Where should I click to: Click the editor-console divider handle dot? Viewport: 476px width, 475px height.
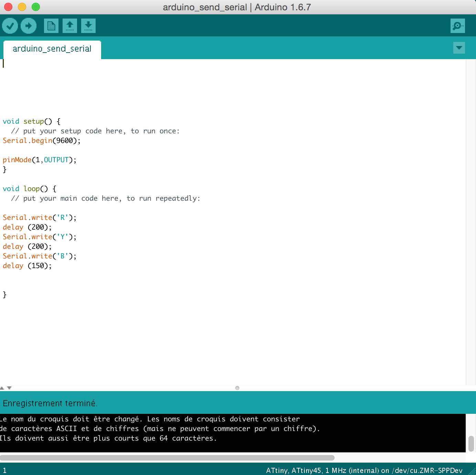(x=237, y=388)
